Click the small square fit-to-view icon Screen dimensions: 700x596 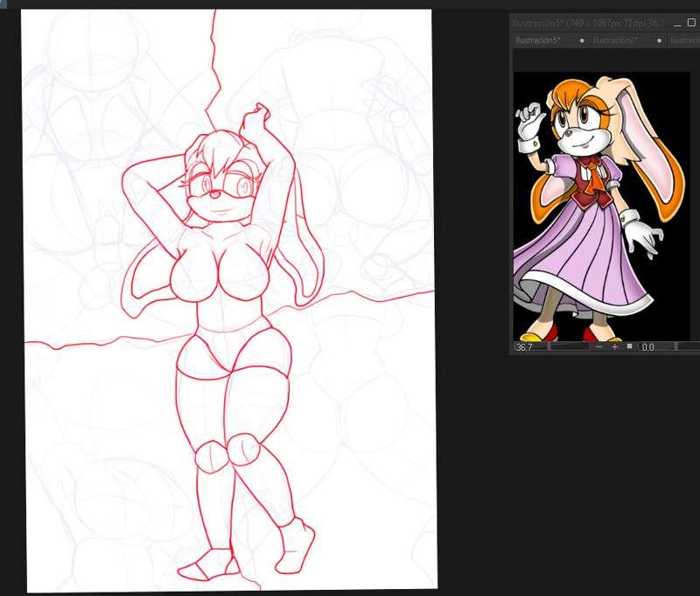[x=629, y=346]
